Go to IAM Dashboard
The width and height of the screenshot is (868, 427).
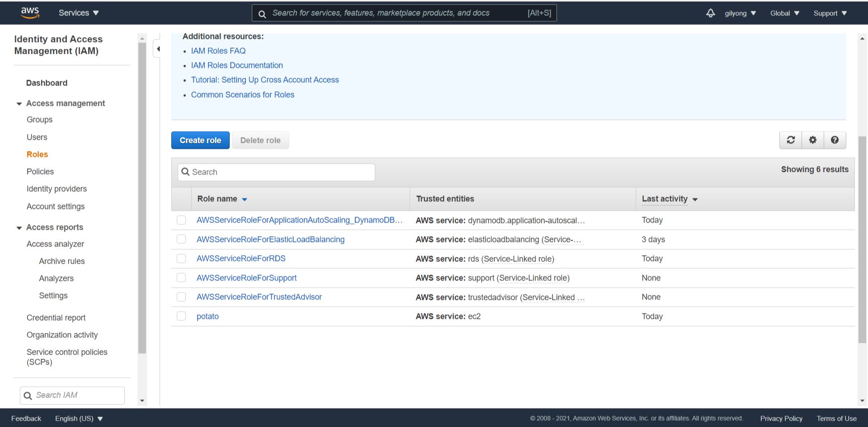tap(47, 83)
